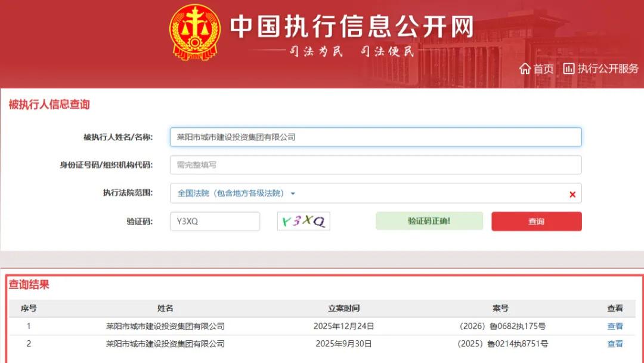Click the 验证码正确 verification status button
This screenshot has height=363, width=644.
(429, 221)
